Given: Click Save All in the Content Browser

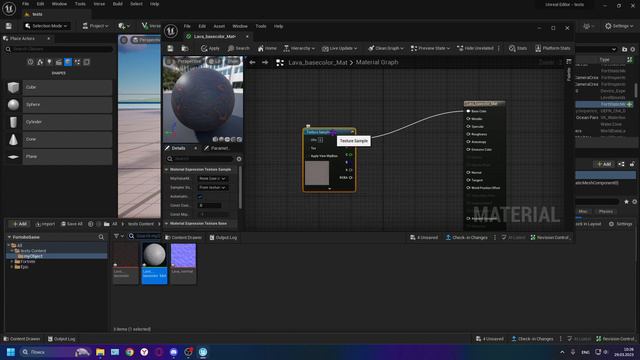Looking at the screenshot, I should 72,224.
